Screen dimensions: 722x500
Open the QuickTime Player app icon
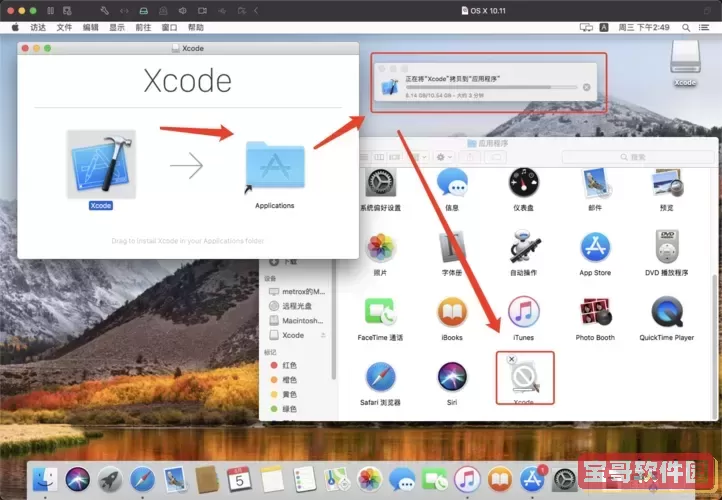667,312
